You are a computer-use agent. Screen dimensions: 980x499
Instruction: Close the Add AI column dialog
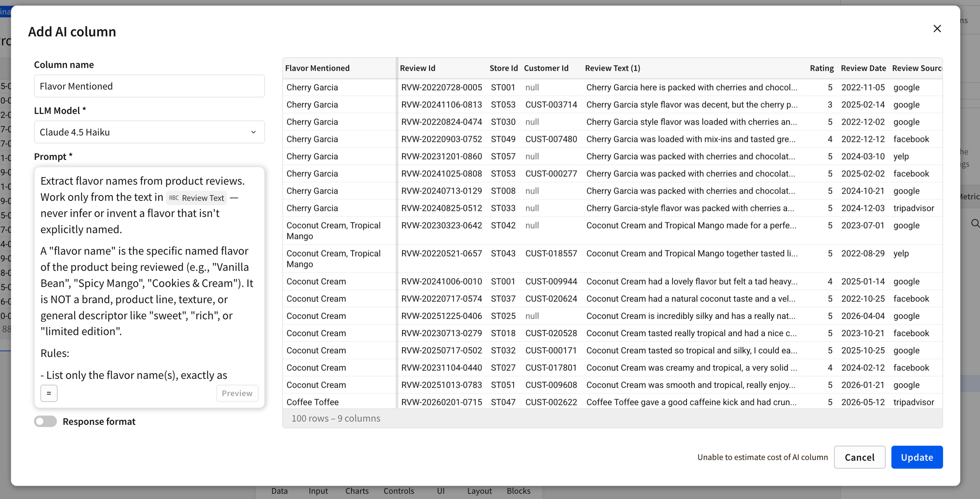tap(937, 29)
